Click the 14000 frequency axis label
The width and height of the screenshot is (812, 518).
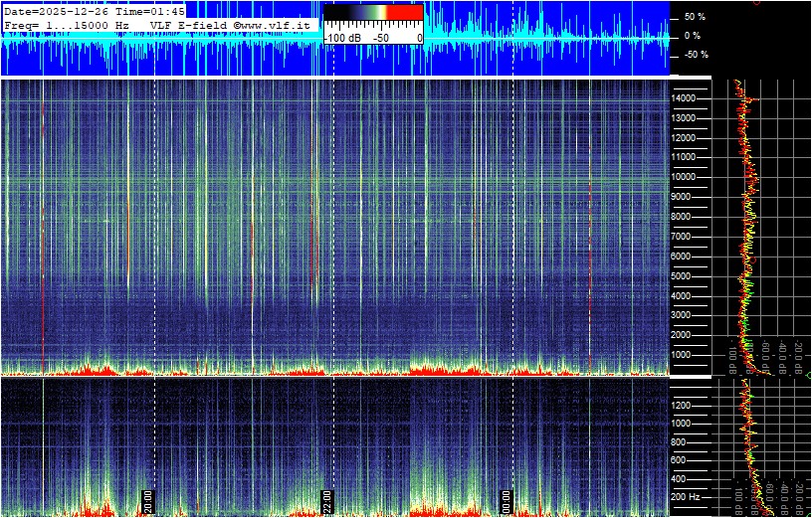684,98
